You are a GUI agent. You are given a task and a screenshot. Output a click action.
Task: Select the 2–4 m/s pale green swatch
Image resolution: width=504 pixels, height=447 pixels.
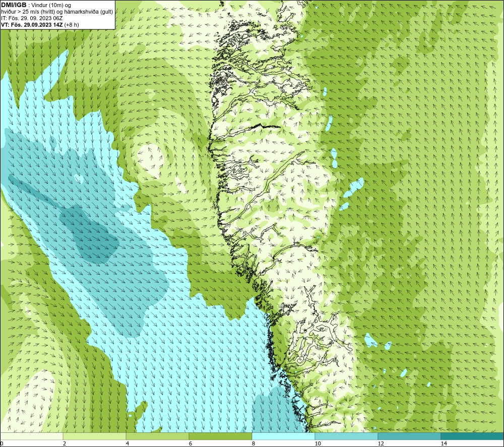(95, 436)
